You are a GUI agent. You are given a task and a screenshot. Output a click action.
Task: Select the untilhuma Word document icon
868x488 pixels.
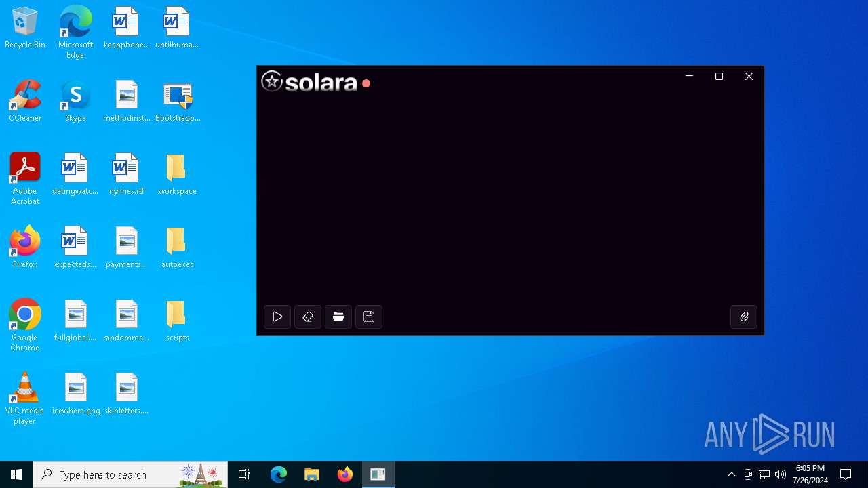[x=177, y=28]
